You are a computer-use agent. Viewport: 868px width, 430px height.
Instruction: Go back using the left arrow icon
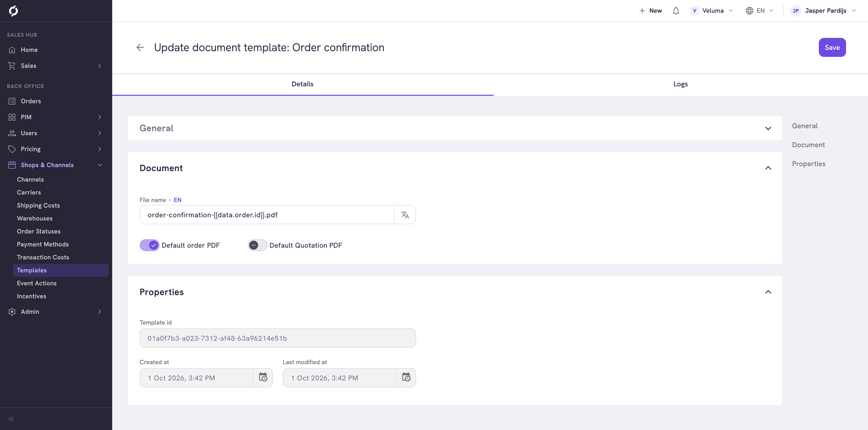140,47
